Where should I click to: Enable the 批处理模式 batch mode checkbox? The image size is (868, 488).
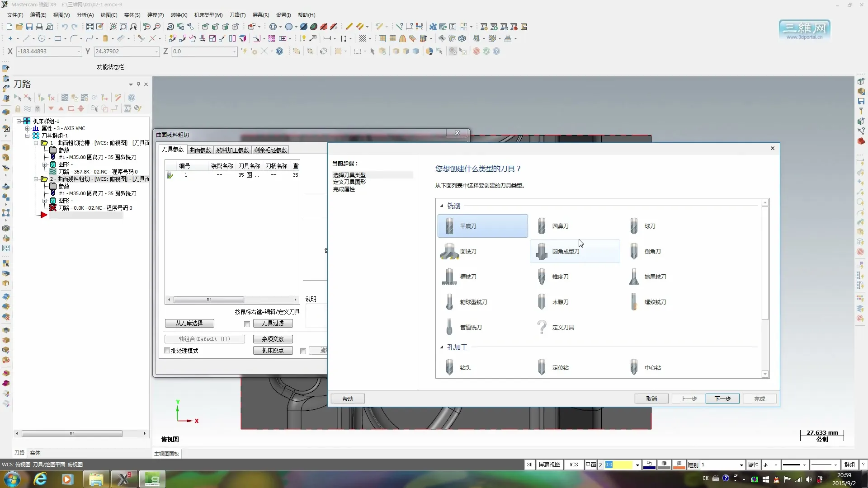[x=167, y=351]
